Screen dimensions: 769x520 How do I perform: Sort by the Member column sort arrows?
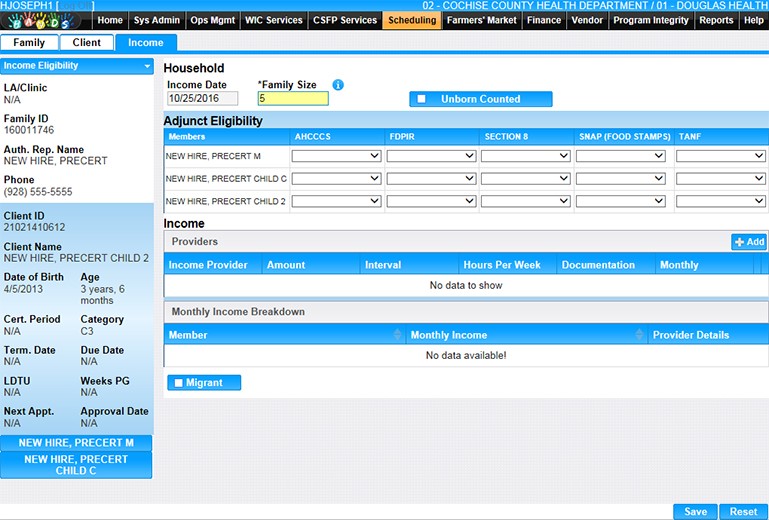(398, 336)
